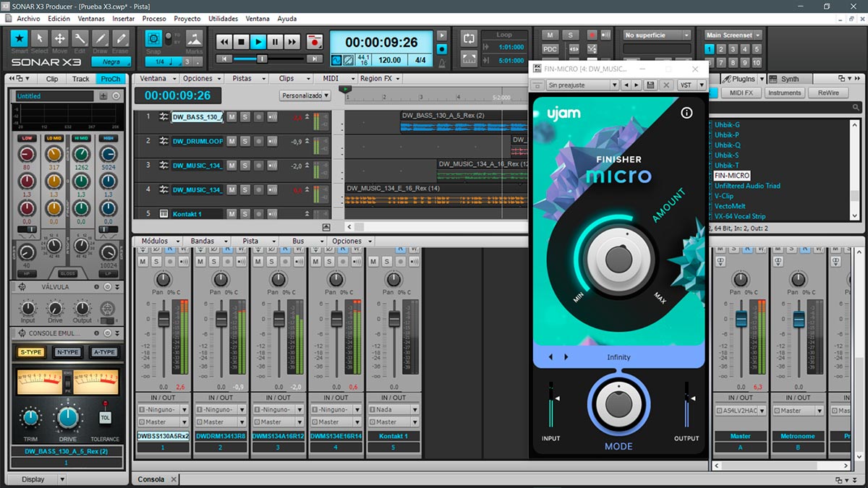
Task: Go to previous preset in FIN-MICRO toolbar
Action: point(626,85)
